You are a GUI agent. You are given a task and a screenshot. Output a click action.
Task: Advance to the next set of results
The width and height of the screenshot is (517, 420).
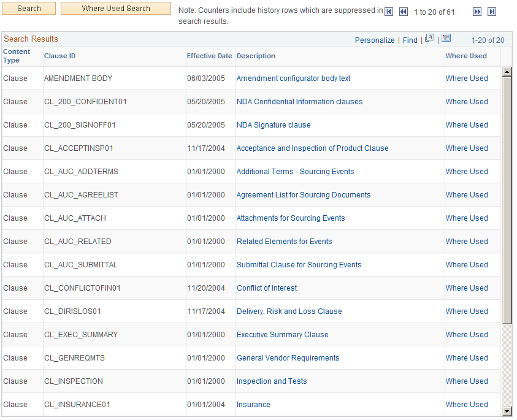[478, 11]
